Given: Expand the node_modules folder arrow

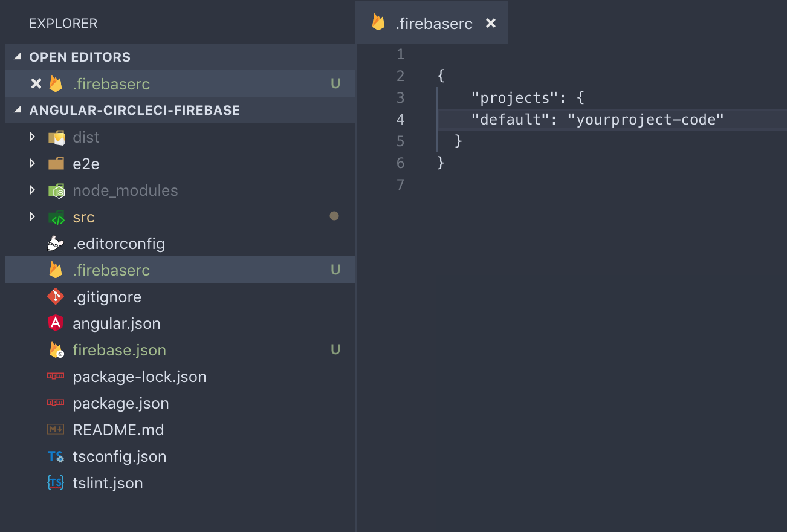Looking at the screenshot, I should click(33, 190).
